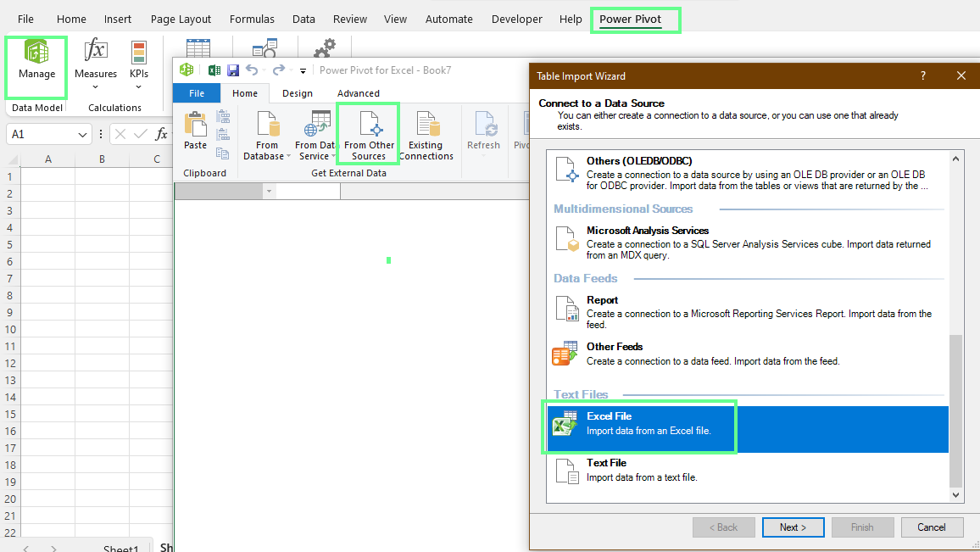Click the Save icon in Power Pivot toolbar
Viewport: 980px width, 552px height.
pos(233,70)
